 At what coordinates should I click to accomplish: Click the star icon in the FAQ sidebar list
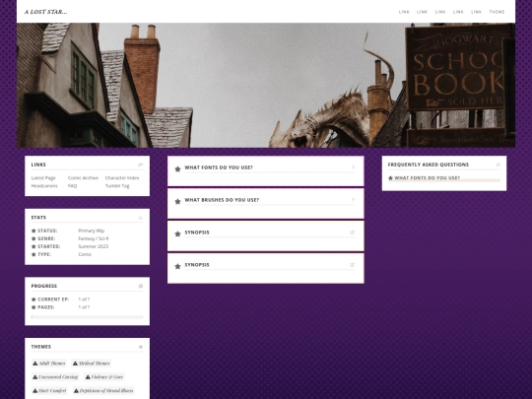(390, 177)
